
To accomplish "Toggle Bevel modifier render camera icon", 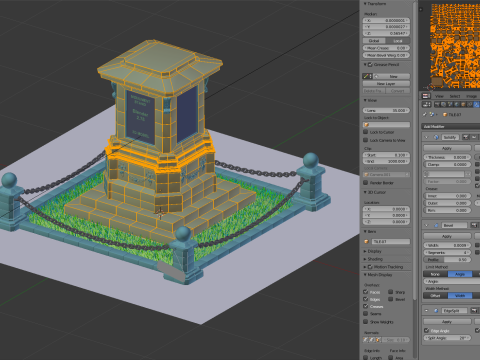I will pos(474,226).
